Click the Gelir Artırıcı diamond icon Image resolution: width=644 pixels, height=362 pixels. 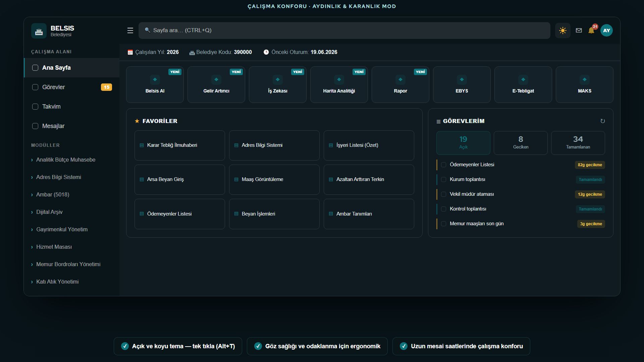pos(216,79)
